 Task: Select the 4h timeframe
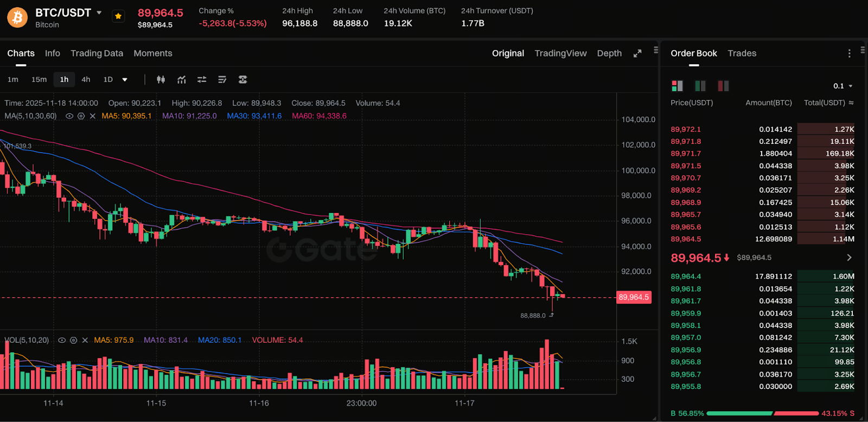pos(86,79)
